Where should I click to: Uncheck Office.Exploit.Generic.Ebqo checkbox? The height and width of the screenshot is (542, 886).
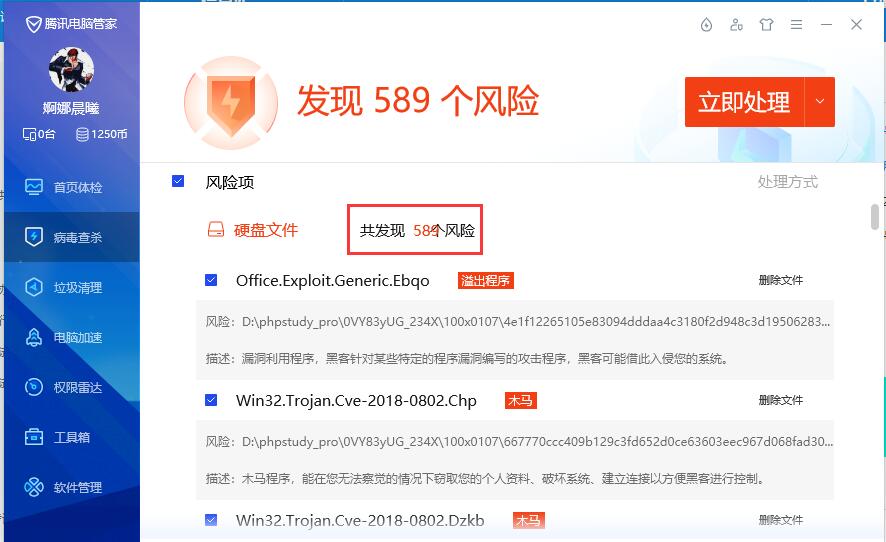tap(211, 280)
